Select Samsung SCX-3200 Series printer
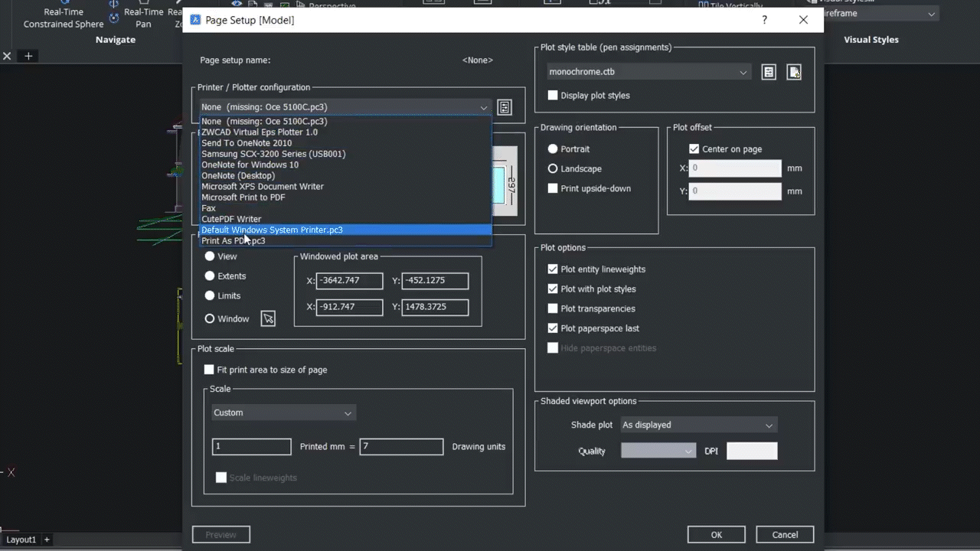This screenshot has width=980, height=551. pyautogui.click(x=345, y=154)
